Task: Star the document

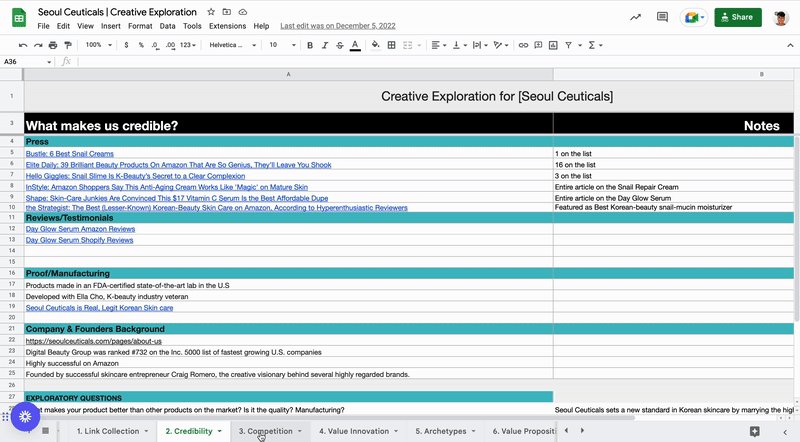Action: click(x=211, y=12)
